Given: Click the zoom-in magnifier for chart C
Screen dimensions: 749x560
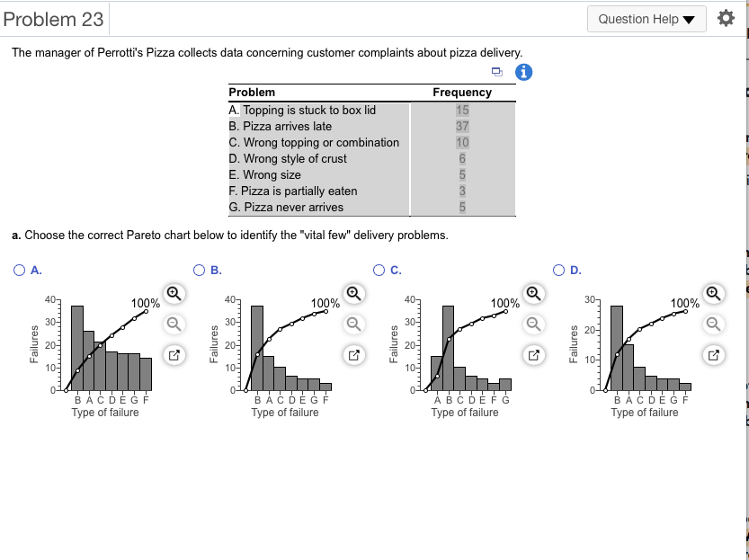Looking at the screenshot, I should (533, 293).
